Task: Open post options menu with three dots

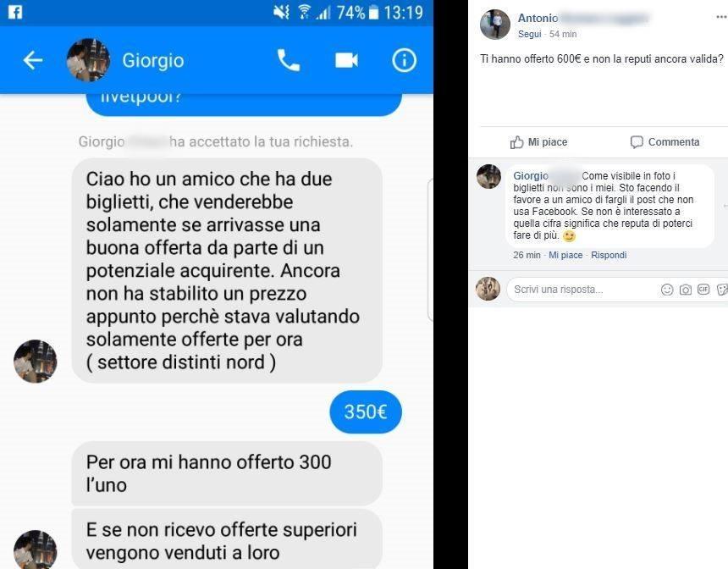Action: coord(721,17)
